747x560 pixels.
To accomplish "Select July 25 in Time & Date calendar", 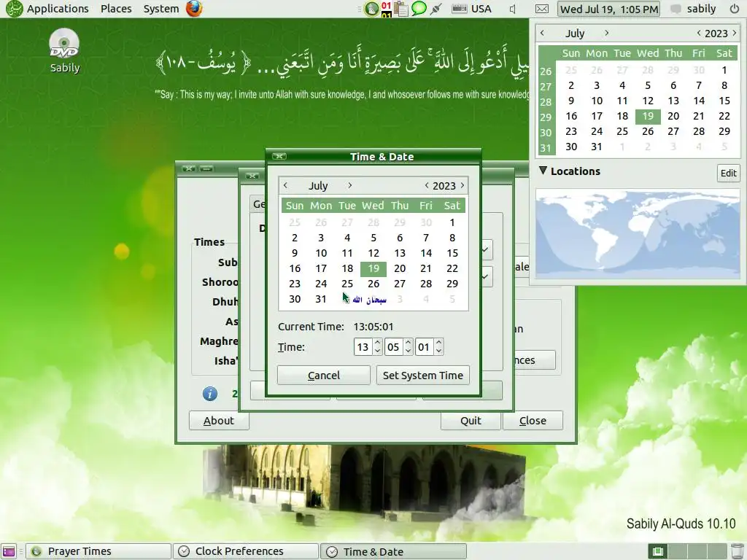I will tap(347, 284).
